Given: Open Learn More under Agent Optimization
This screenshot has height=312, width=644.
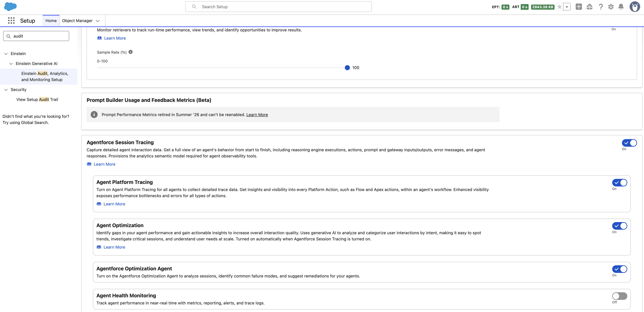Looking at the screenshot, I should (x=114, y=247).
